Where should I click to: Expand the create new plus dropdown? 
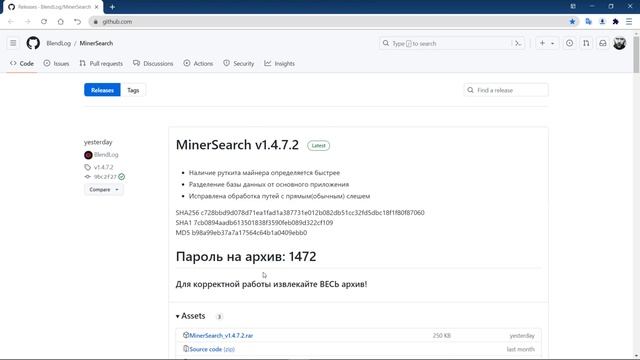[547, 43]
